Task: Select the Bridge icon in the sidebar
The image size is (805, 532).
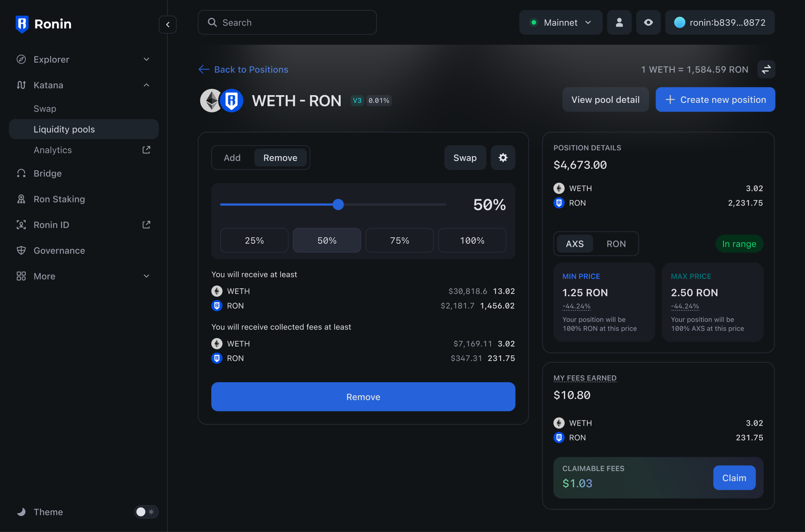Action: [21, 173]
